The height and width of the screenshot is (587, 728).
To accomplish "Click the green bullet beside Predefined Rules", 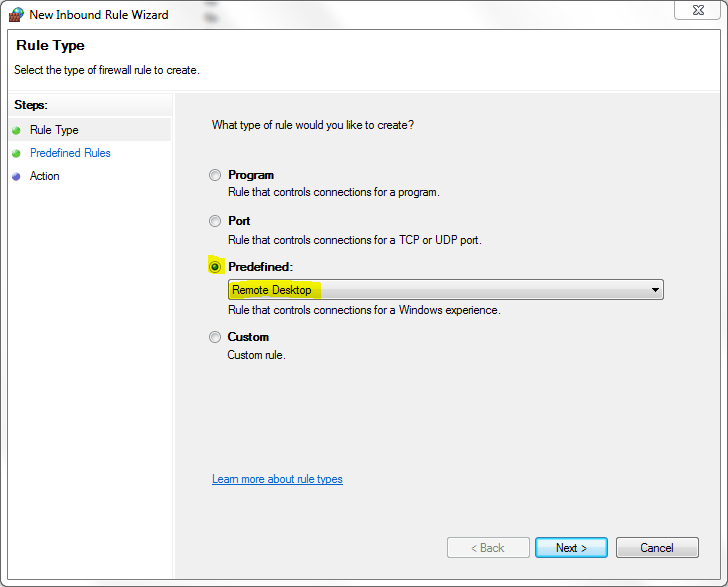I will (x=16, y=153).
